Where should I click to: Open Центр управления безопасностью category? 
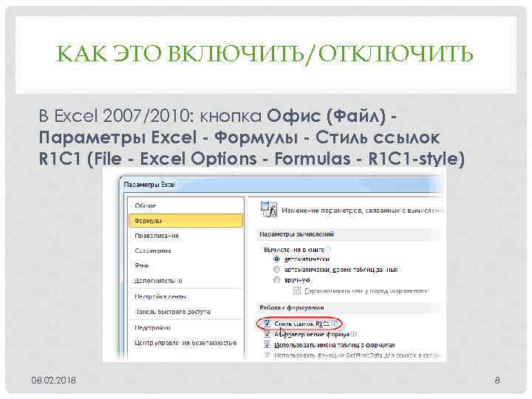click(x=185, y=343)
